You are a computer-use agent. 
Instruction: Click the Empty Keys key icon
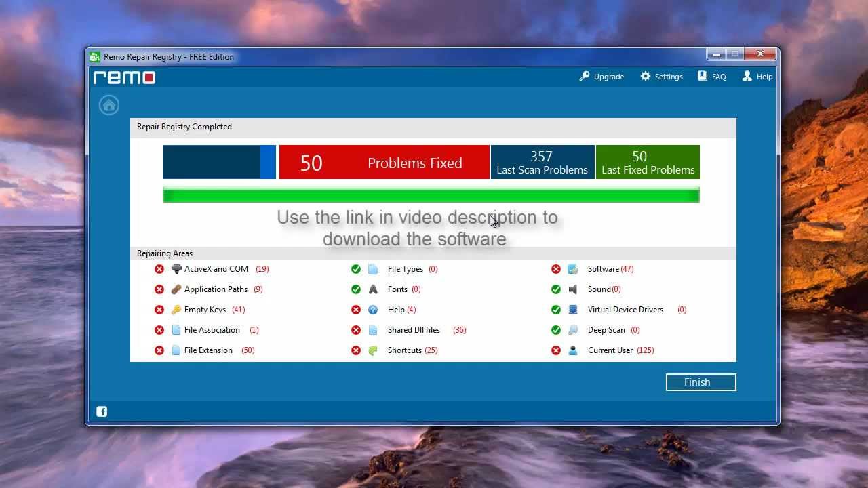click(176, 310)
